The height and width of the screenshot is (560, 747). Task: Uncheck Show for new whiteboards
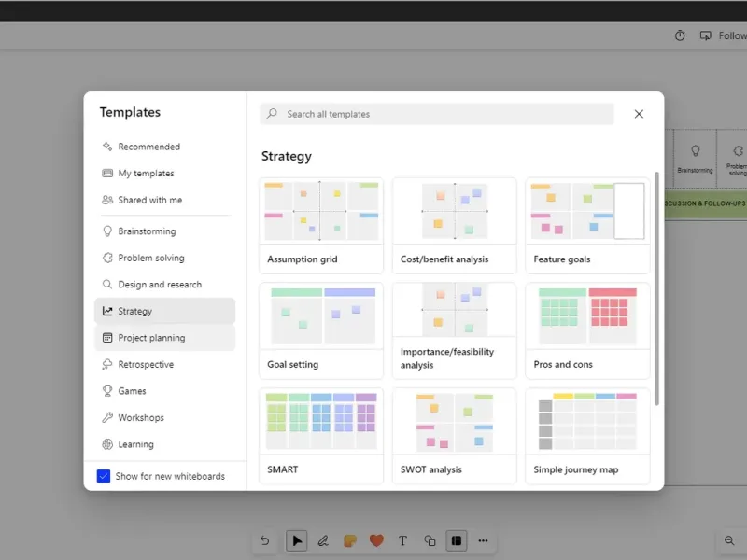(x=104, y=476)
